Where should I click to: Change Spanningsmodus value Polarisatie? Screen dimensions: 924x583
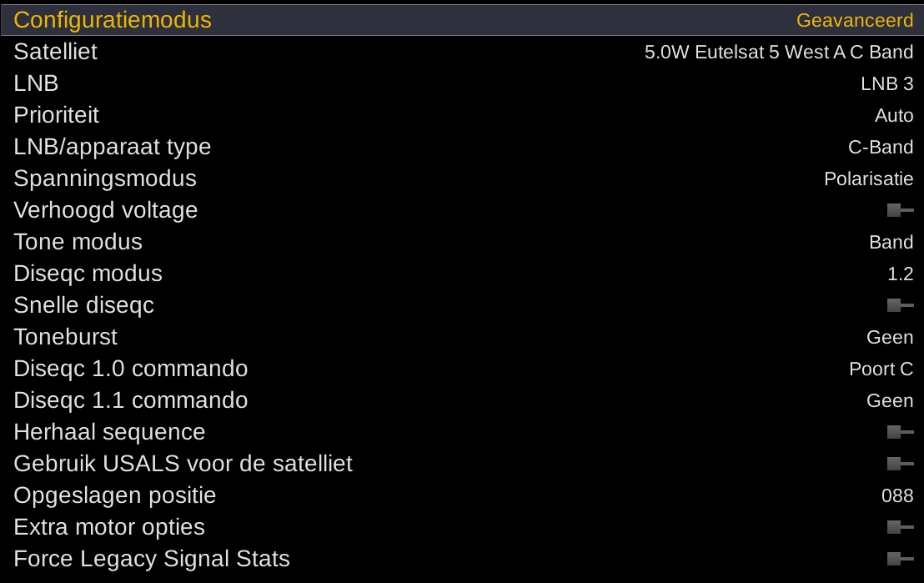pos(868,178)
